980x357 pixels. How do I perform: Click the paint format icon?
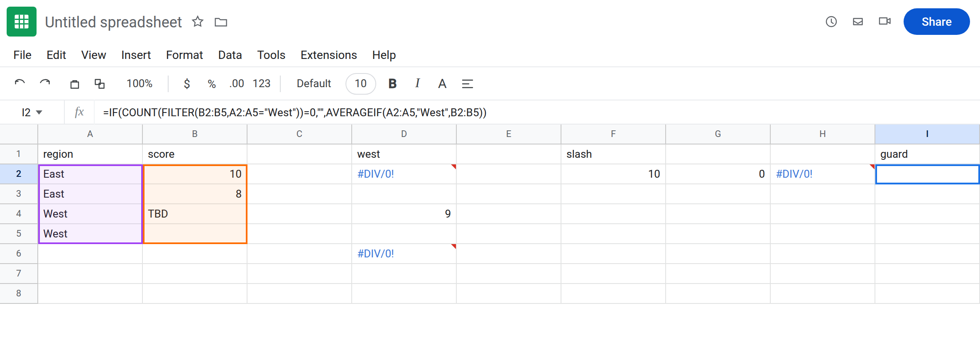click(100, 84)
